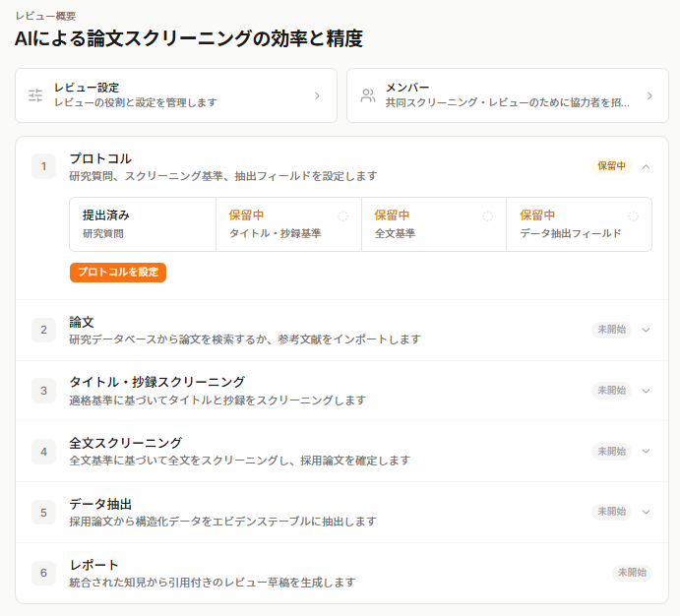Screen dimensions: 680x616
Task: Click the 未開始 badge on the データ抽出 row
Action: [x=611, y=512]
